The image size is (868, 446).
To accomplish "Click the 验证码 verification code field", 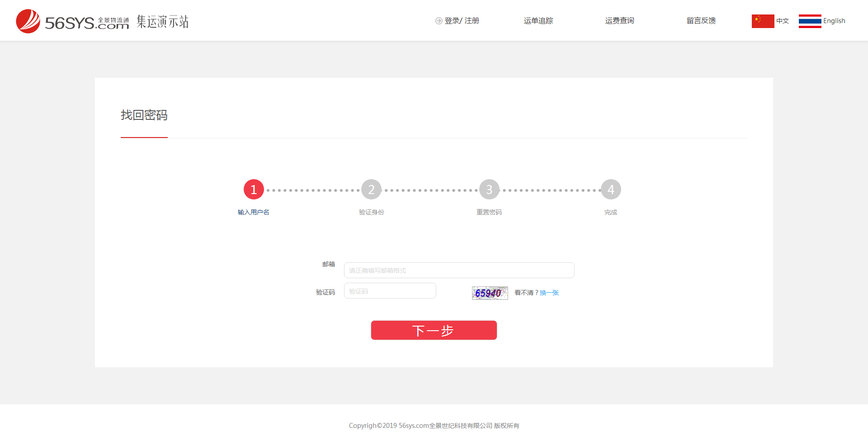I will coord(390,291).
